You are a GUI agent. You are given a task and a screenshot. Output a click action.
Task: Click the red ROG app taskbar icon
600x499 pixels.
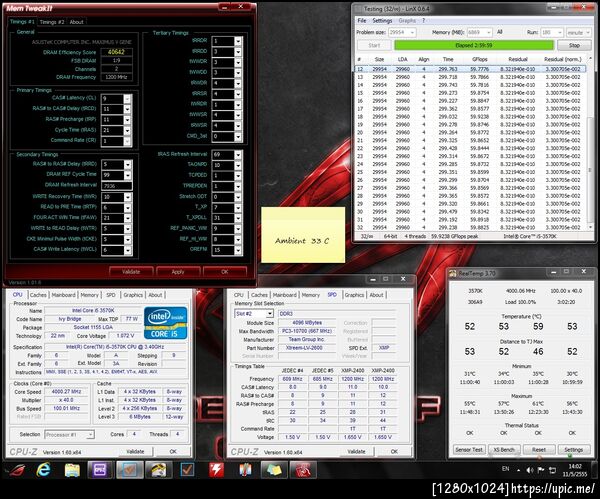[303, 470]
